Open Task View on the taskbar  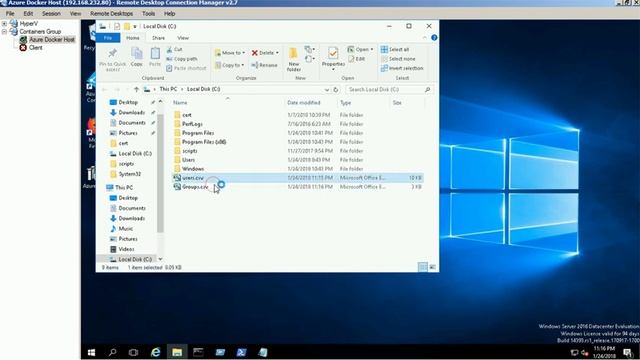[133, 352]
